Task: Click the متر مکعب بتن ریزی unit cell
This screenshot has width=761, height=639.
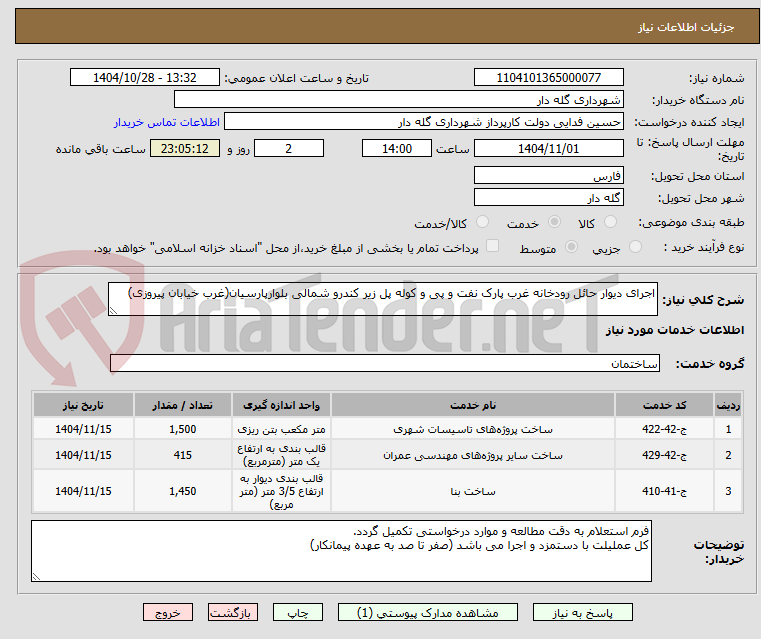Action: click(281, 429)
